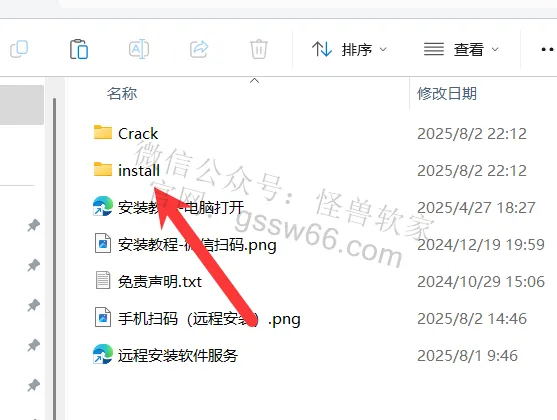The height and width of the screenshot is (420, 557).
Task: Sort by the 修改日期 column header
Action: [447, 94]
